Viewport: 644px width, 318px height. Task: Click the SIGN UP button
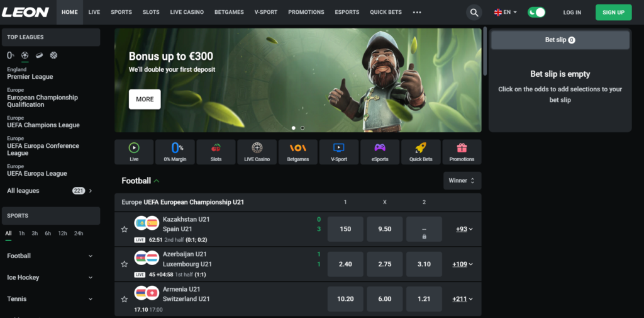(x=614, y=13)
